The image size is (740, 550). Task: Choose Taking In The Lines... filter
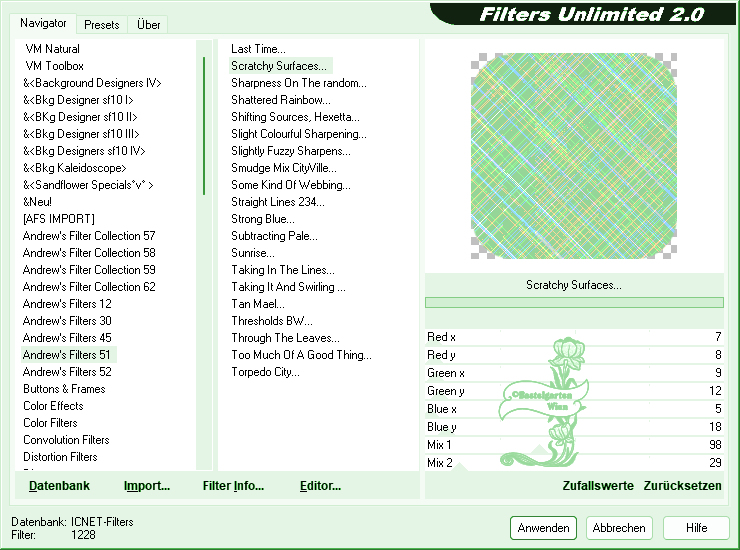(x=283, y=270)
